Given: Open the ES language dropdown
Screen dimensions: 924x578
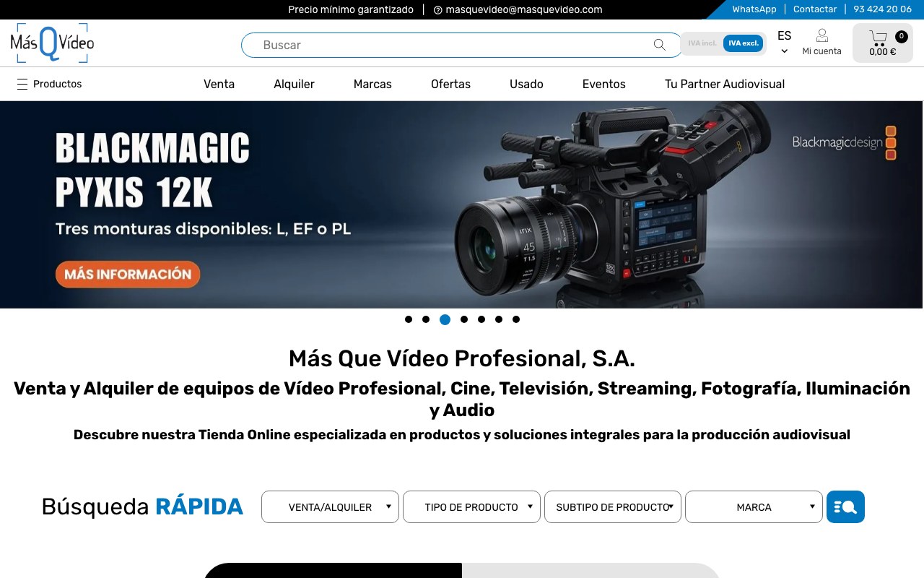Looking at the screenshot, I should pyautogui.click(x=785, y=43).
